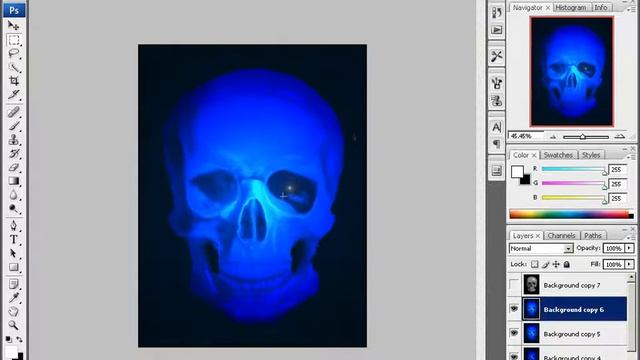
Task: Select the Brush tool
Action: click(13, 126)
